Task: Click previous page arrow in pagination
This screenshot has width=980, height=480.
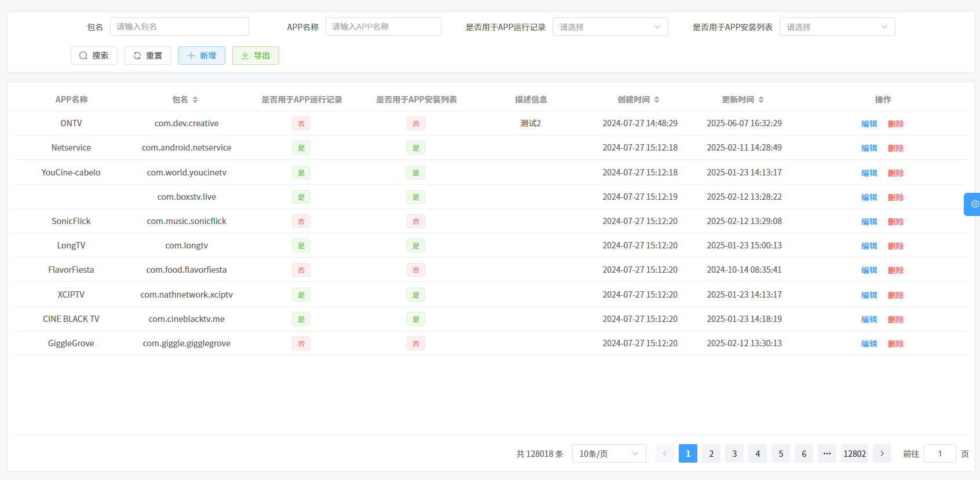Action: (665, 453)
